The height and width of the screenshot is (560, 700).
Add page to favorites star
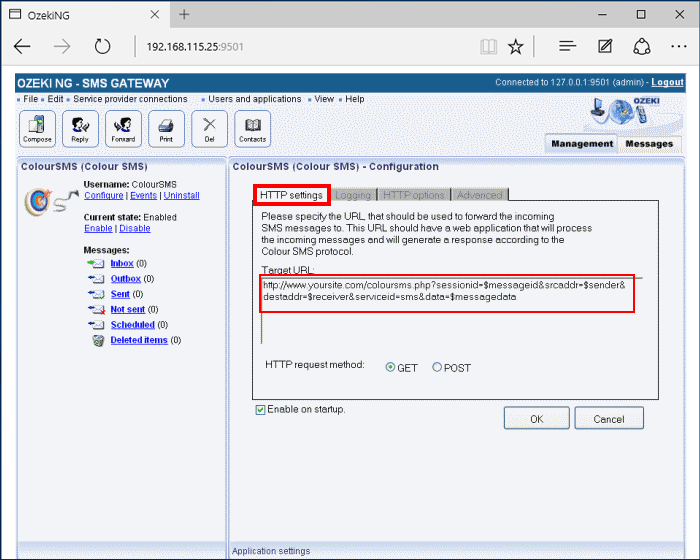click(x=516, y=46)
